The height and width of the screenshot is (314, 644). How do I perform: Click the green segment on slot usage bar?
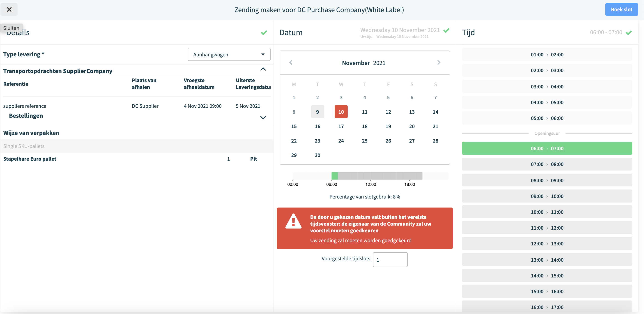click(x=335, y=176)
